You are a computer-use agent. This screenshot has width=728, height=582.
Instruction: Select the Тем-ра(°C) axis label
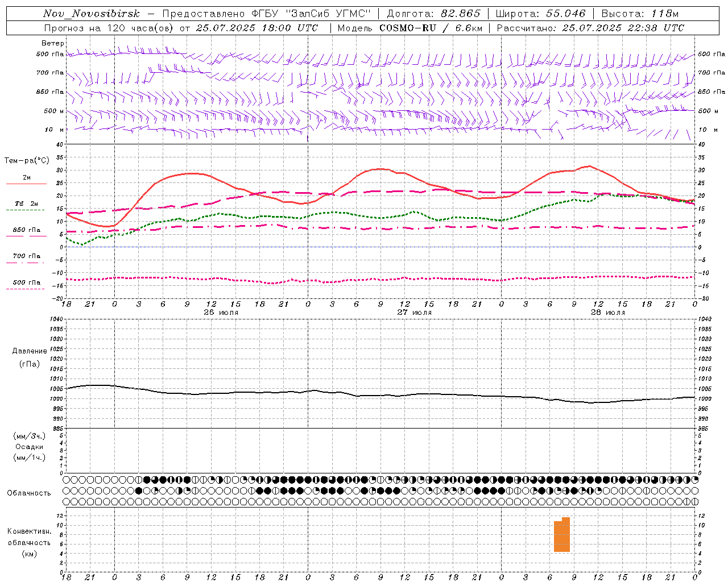pos(27,161)
